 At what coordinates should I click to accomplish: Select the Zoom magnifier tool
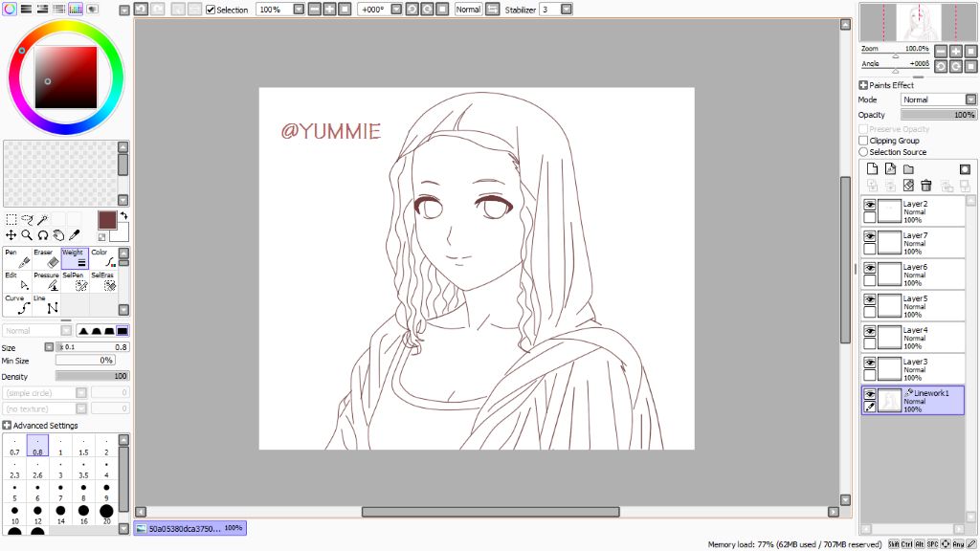coord(27,235)
